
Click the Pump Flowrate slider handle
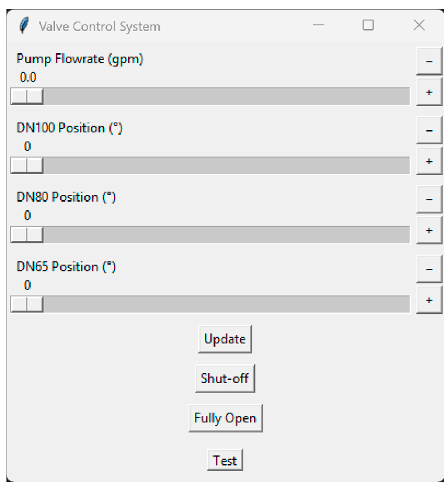(27, 96)
